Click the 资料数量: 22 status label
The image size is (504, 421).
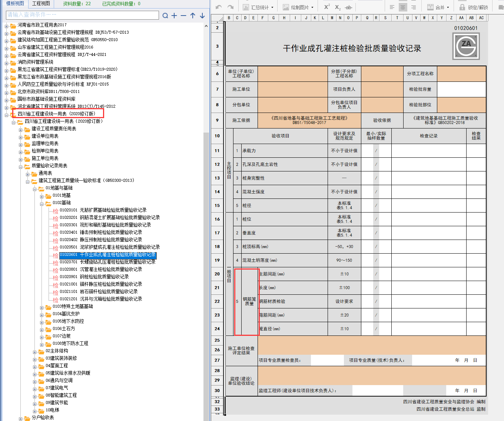click(x=77, y=4)
